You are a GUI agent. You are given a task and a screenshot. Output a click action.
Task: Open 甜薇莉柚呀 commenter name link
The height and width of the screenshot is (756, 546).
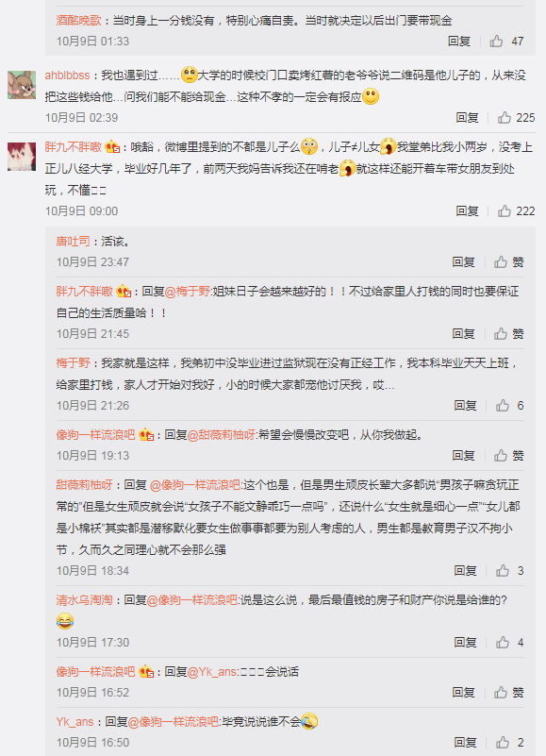click(84, 484)
